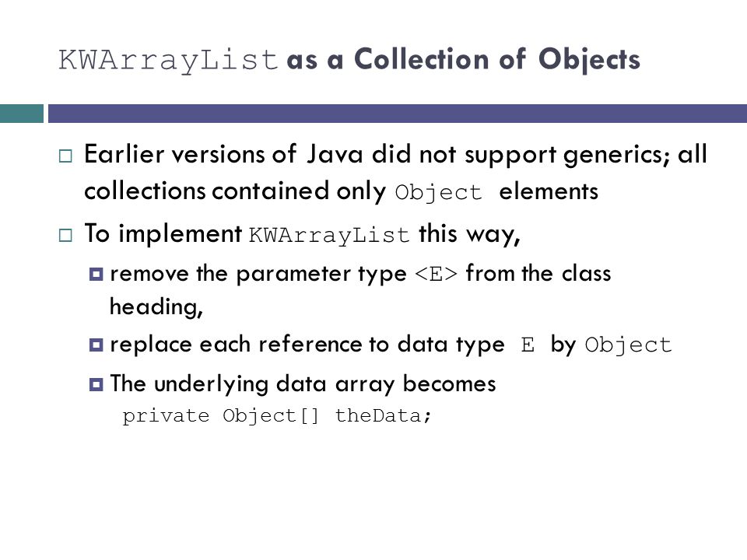The image size is (747, 560).
Task: Click the hollow square bullet before "To implement"
Action: (x=65, y=235)
